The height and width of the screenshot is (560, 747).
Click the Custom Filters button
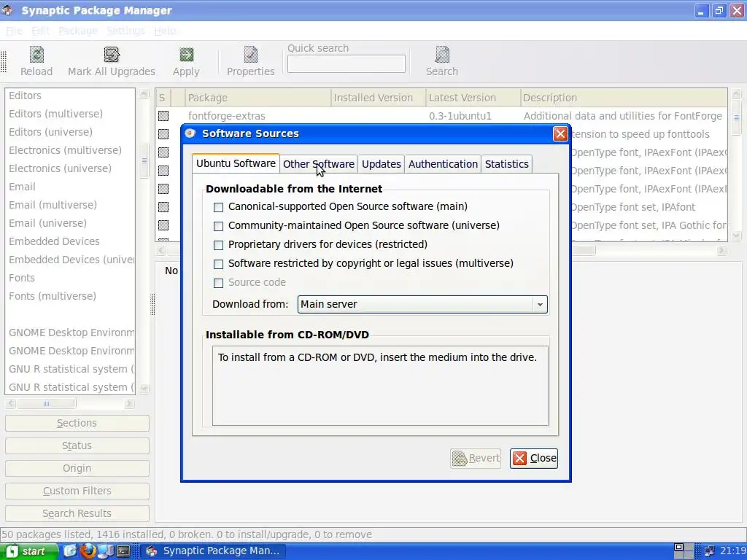pyautogui.click(x=77, y=491)
